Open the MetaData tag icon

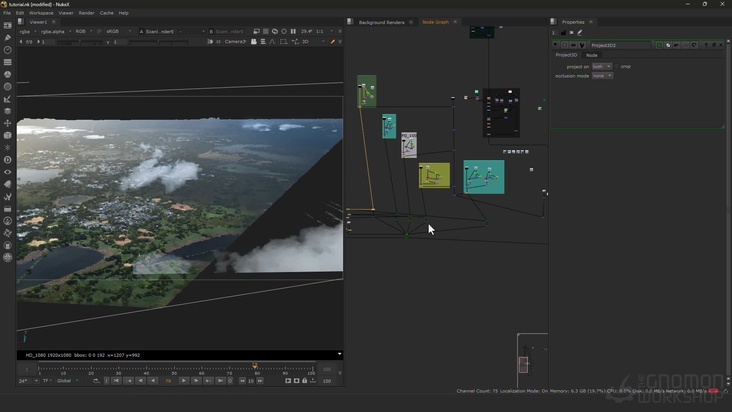click(7, 184)
